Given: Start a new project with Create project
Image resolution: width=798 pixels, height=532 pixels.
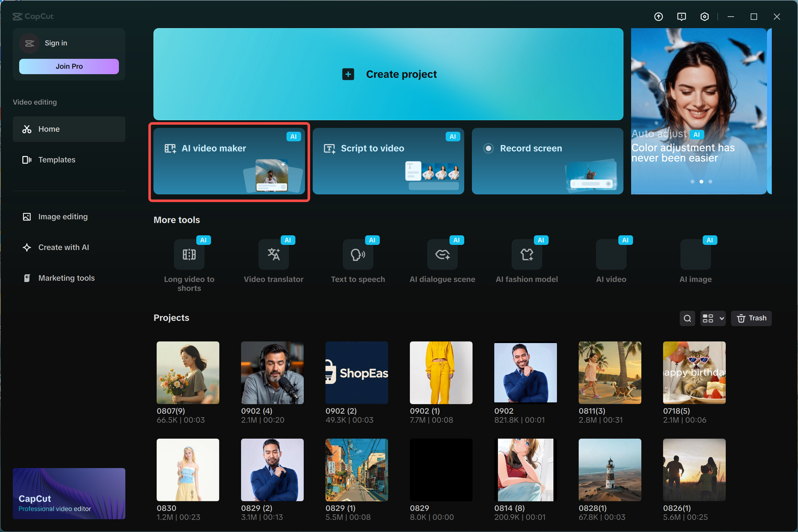Looking at the screenshot, I should coord(388,74).
